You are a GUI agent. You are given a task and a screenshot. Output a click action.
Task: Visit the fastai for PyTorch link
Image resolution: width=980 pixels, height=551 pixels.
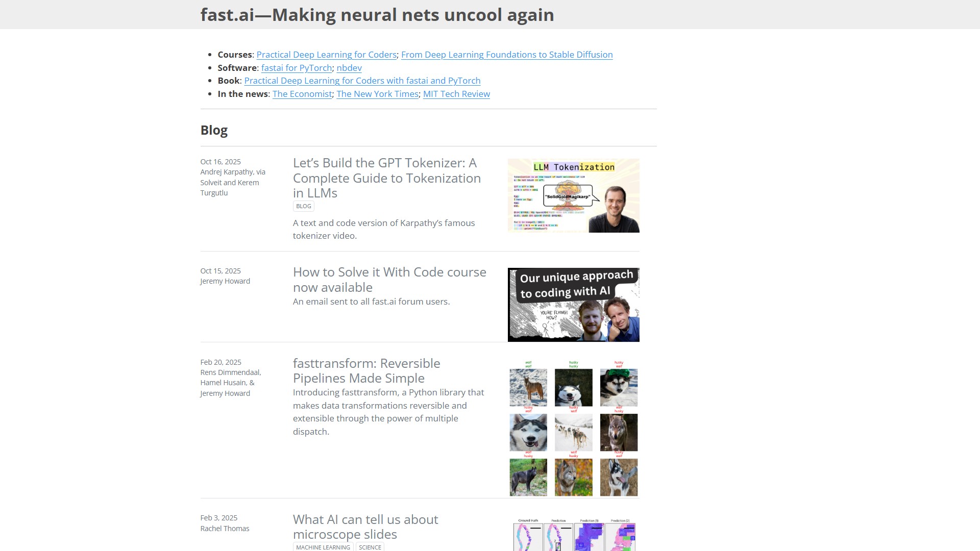(297, 68)
